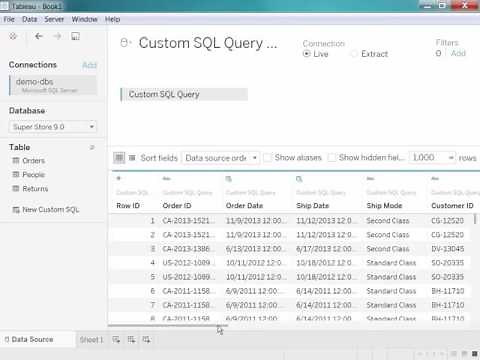The width and height of the screenshot is (480, 360).
Task: Click New Custom SQL entry
Action: [x=50, y=210]
